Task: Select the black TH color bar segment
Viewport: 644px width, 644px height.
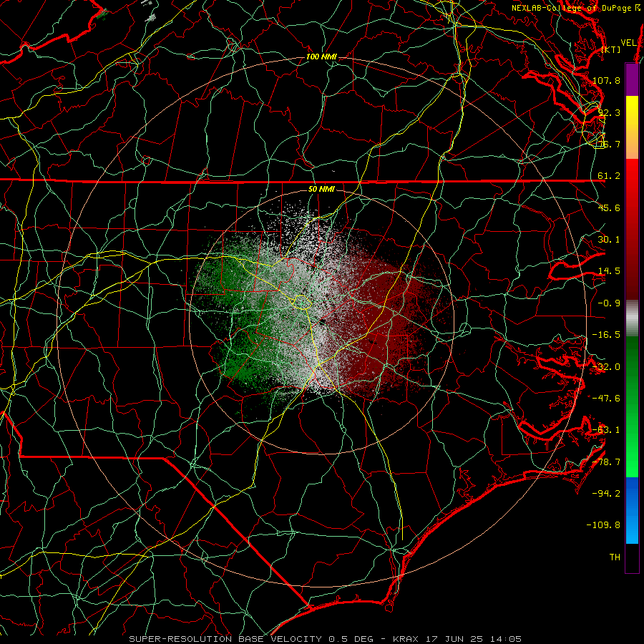Action: point(632,557)
